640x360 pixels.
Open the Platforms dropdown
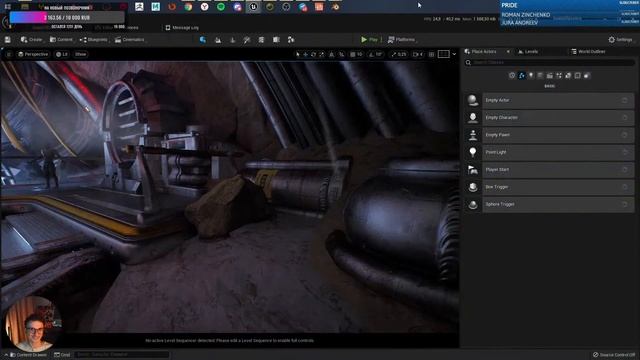pyautogui.click(x=401, y=40)
